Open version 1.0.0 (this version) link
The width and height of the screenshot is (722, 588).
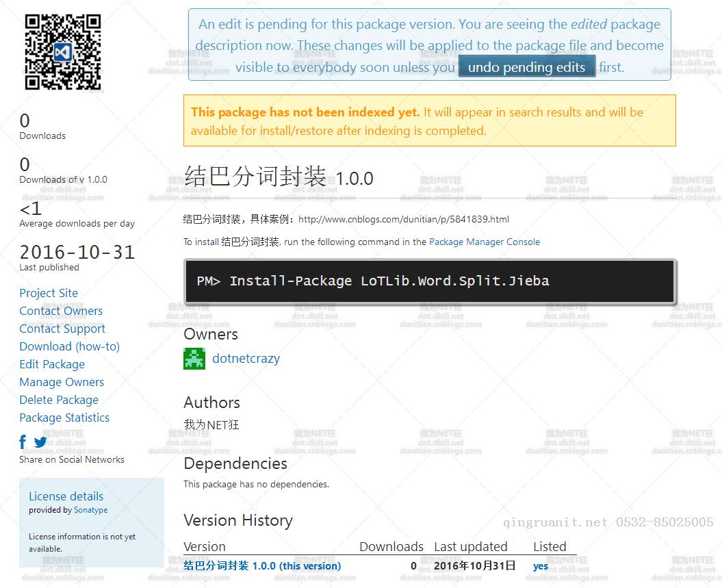click(x=262, y=566)
